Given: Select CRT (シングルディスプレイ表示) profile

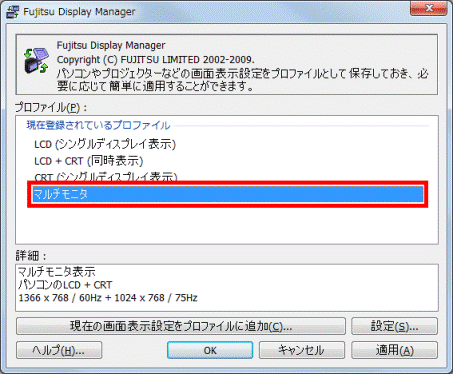Looking at the screenshot, I should coord(105,176).
